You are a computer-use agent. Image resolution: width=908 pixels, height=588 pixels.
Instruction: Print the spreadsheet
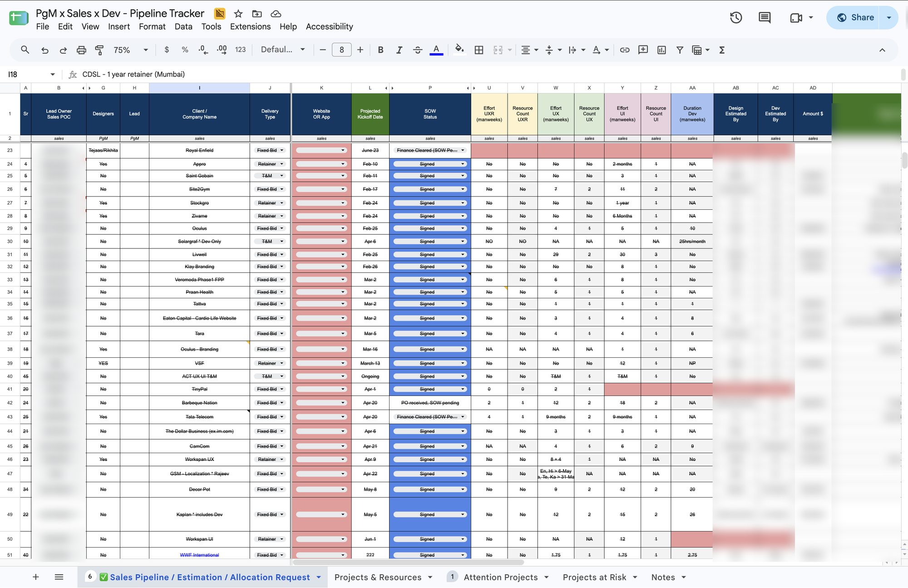tap(81, 50)
